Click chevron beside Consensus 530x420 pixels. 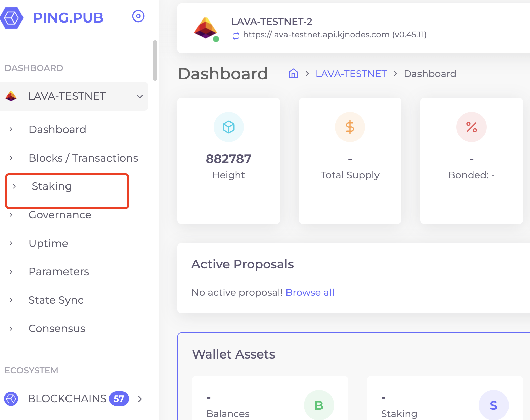(x=11, y=328)
